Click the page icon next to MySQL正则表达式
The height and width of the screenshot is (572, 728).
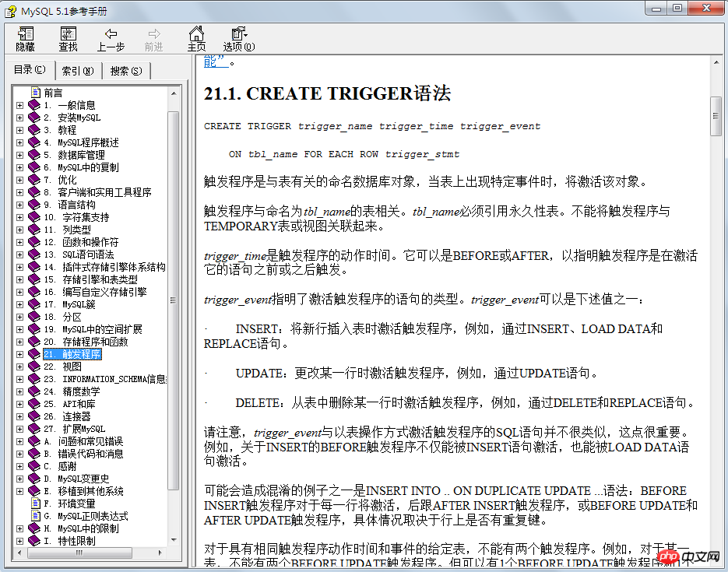point(36,516)
